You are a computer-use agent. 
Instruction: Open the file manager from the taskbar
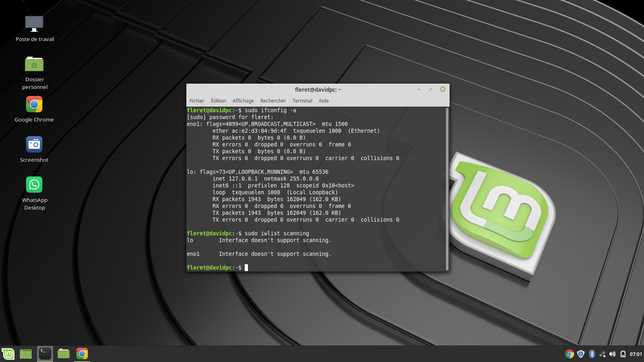[x=64, y=354]
